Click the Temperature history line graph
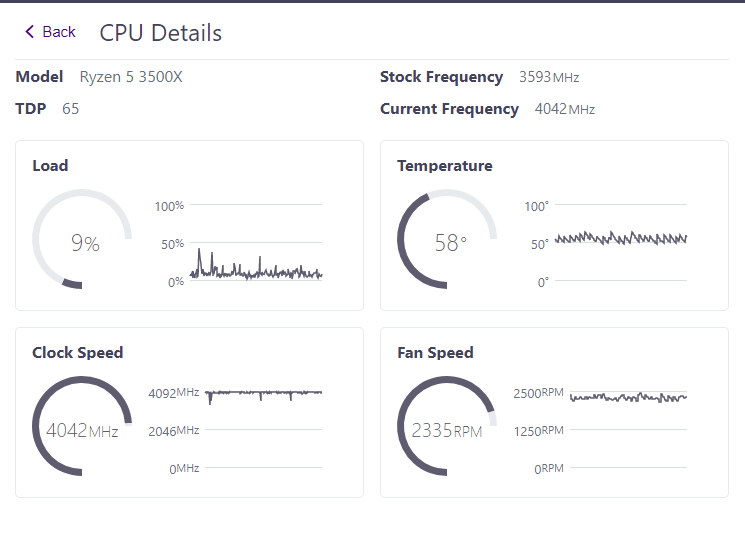Viewport: 745px width, 548px height. coord(621,239)
